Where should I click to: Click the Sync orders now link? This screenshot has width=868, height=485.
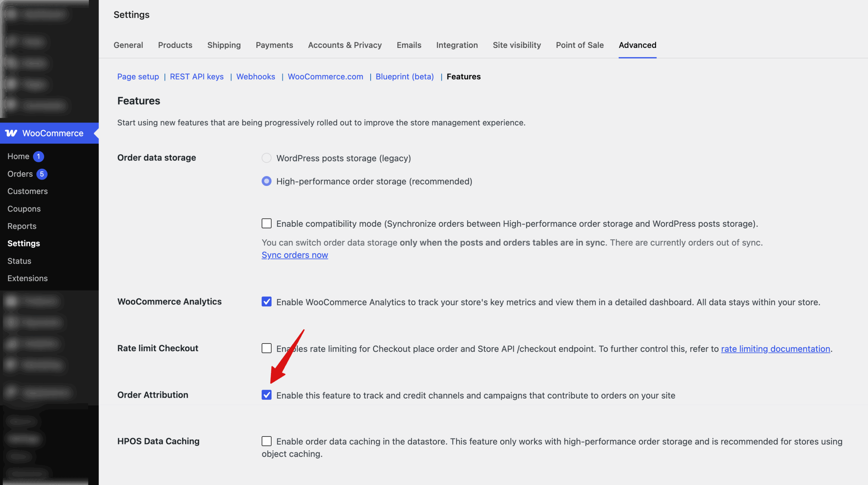[x=295, y=255]
